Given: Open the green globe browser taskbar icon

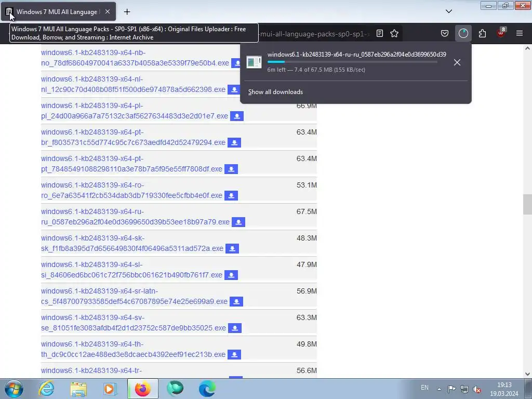Looking at the screenshot, I should pos(175,389).
